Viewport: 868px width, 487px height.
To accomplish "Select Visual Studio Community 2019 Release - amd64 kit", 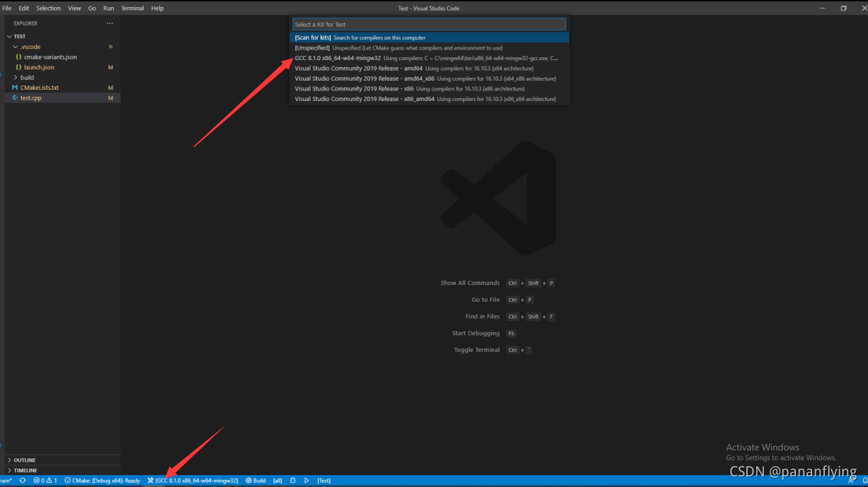I will click(x=429, y=69).
